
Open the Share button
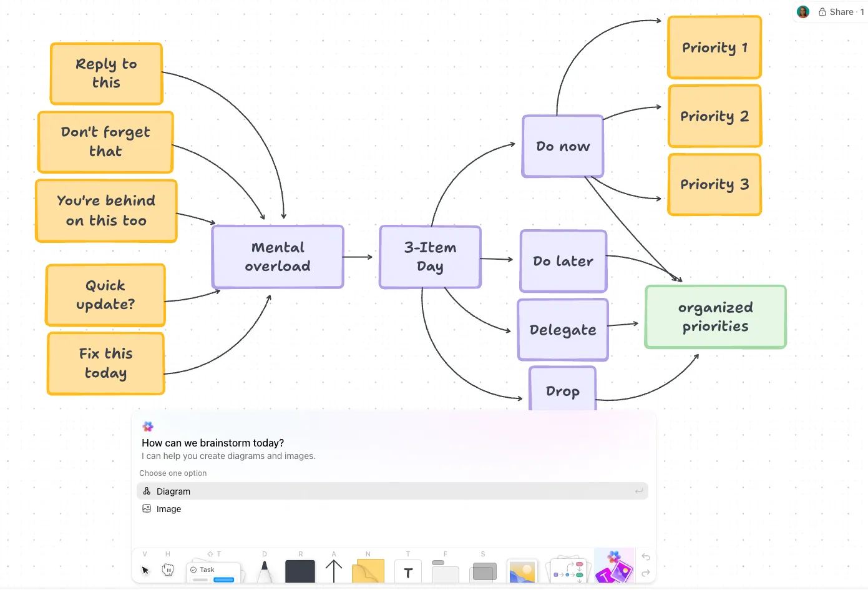[x=841, y=12]
